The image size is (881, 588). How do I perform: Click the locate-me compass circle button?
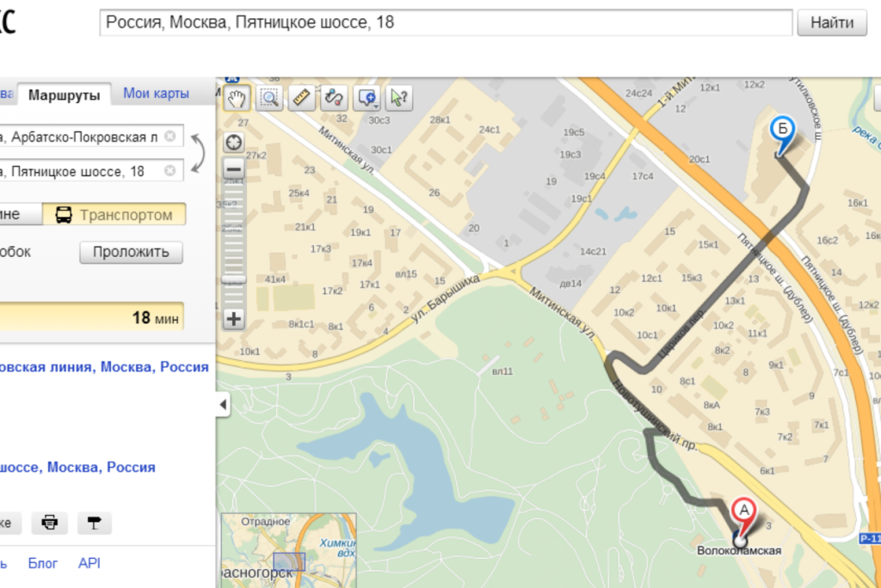click(234, 143)
